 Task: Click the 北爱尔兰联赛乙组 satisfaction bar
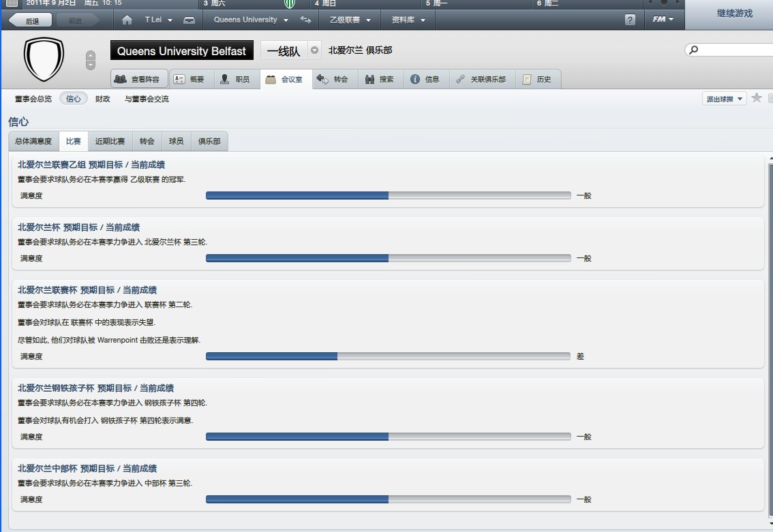388,195
